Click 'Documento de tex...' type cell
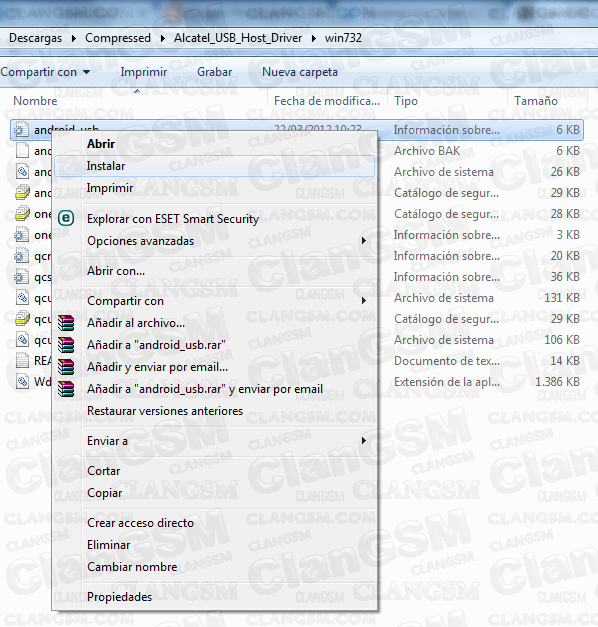This screenshot has height=627, width=598. pyautogui.click(x=447, y=361)
